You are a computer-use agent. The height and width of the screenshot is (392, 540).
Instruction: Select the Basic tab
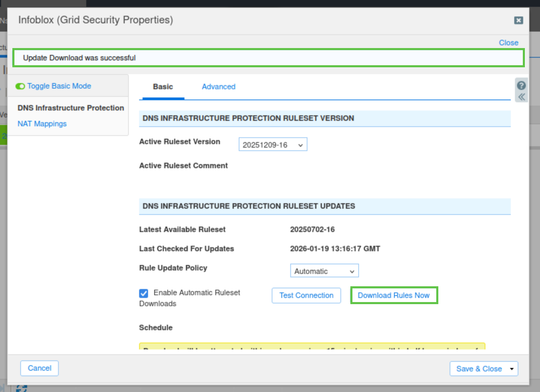click(163, 87)
